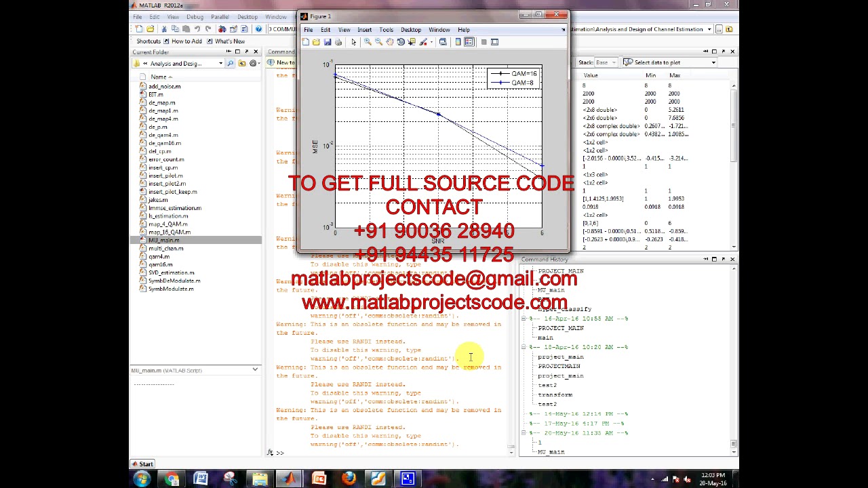Click the Save figure icon in Figure 1

pyautogui.click(x=328, y=42)
